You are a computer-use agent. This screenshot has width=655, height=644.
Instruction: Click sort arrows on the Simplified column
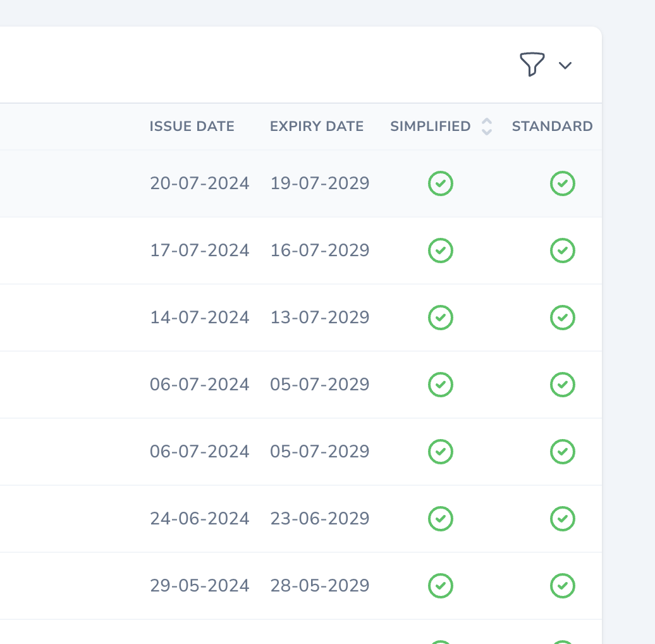coord(486,127)
